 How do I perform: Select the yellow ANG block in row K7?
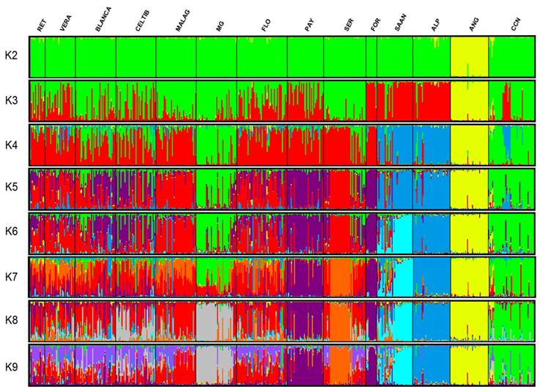(469, 276)
